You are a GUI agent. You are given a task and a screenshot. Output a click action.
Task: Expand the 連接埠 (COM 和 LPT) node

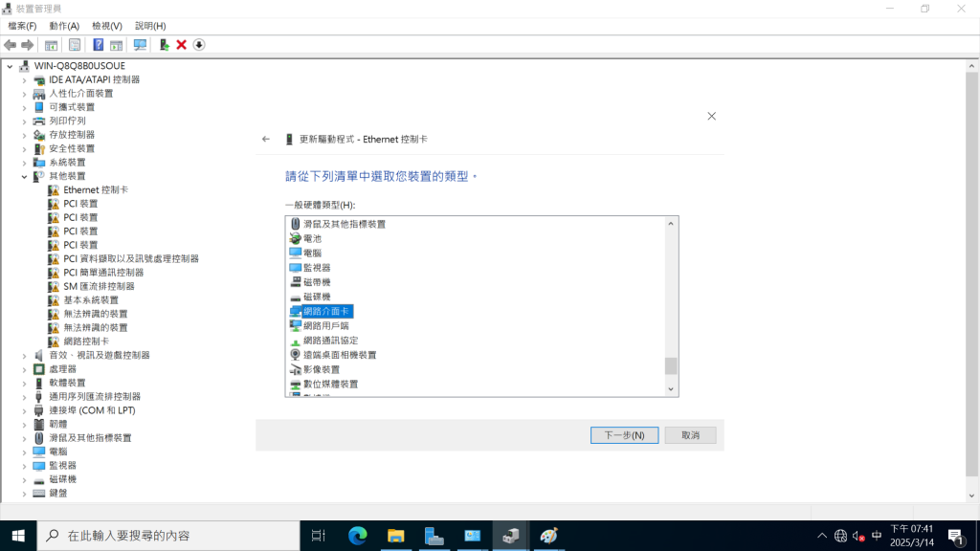click(25, 410)
